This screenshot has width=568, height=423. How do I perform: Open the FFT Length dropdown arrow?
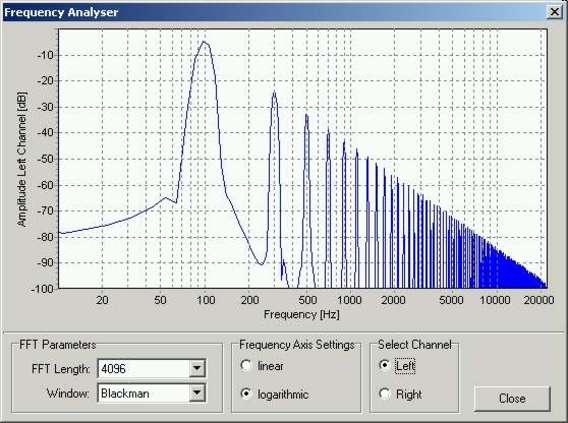click(197, 368)
